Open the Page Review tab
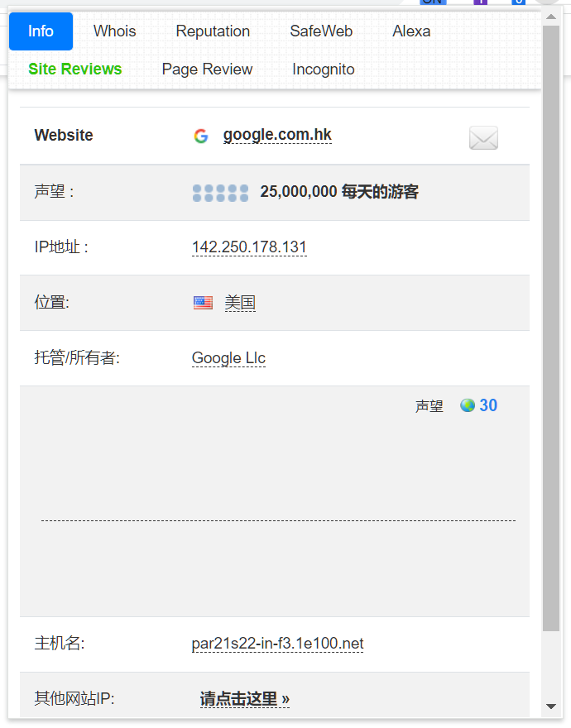 (x=207, y=69)
